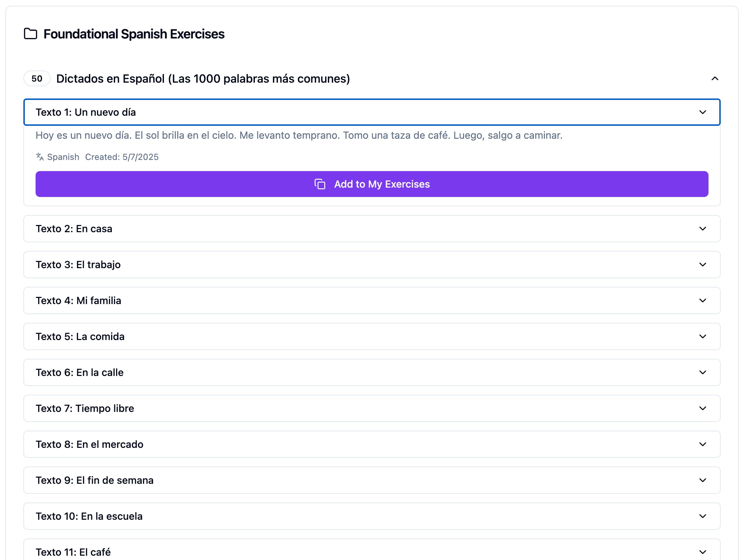The image size is (752, 560).
Task: Click the Foundational Spanish Exercises heading
Action: (x=134, y=34)
